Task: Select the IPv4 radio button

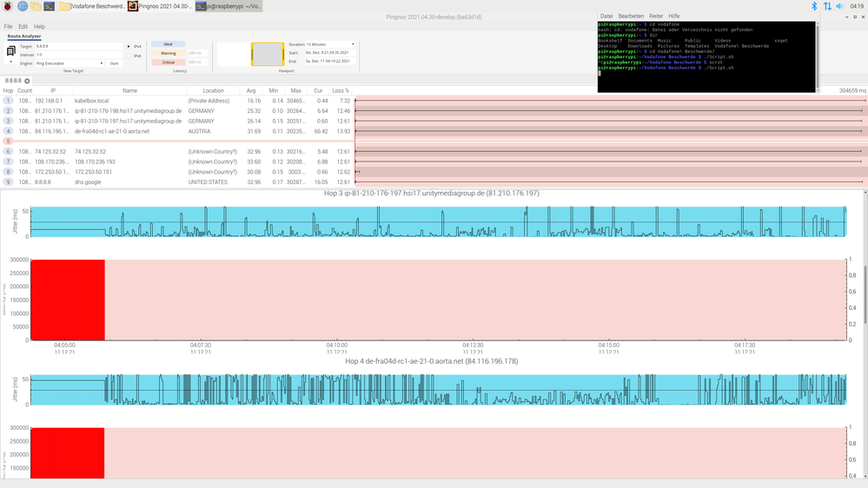Action: 129,46
